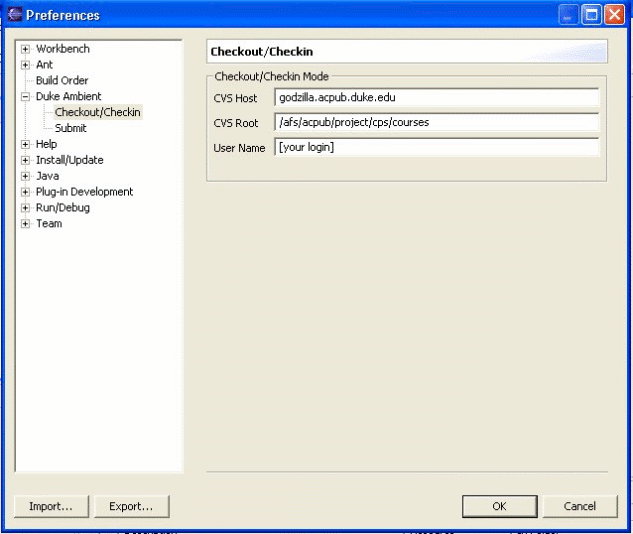Click the Checkout/Checkin page heading
633x534 pixels.
[262, 52]
